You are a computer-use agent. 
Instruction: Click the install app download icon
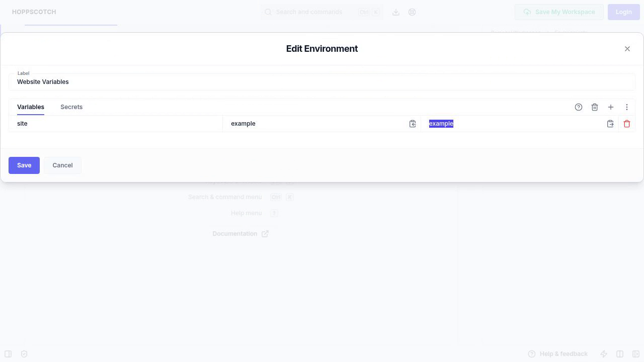(x=396, y=12)
